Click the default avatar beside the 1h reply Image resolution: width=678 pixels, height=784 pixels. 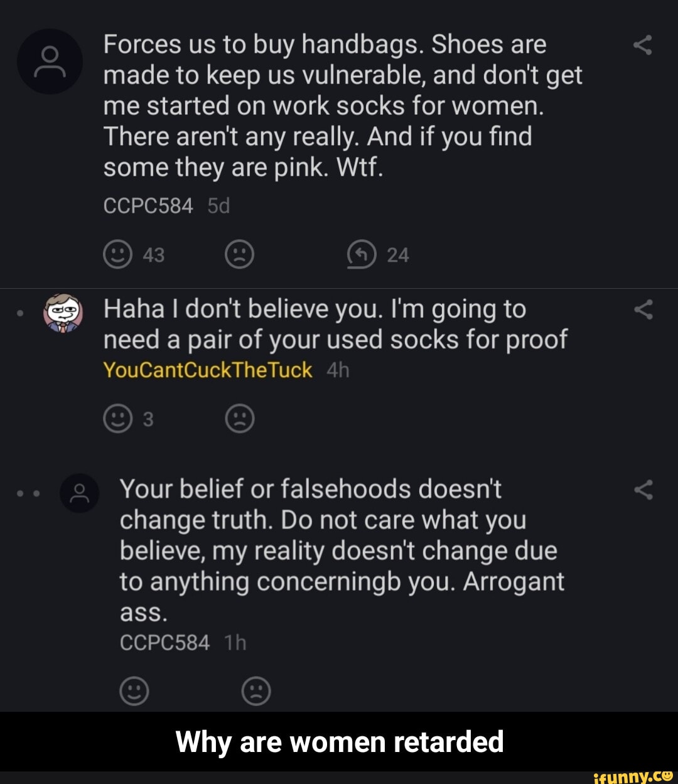click(80, 493)
